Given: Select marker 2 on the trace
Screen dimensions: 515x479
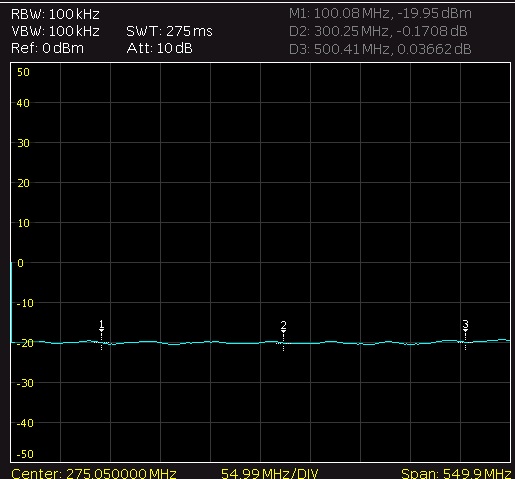Looking at the screenshot, I should point(283,335).
